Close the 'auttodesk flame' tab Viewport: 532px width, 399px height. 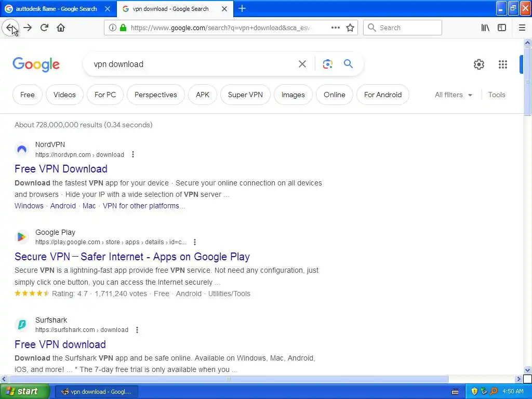click(107, 9)
